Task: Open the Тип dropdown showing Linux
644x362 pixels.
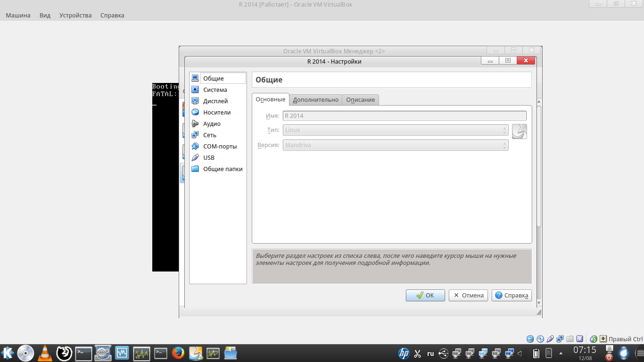Action: [396, 130]
